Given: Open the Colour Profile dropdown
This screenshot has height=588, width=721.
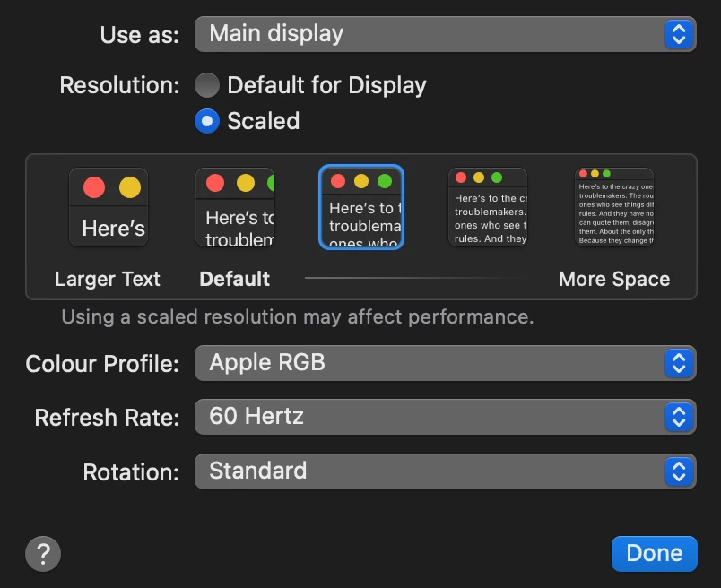Looking at the screenshot, I should (x=430, y=363).
